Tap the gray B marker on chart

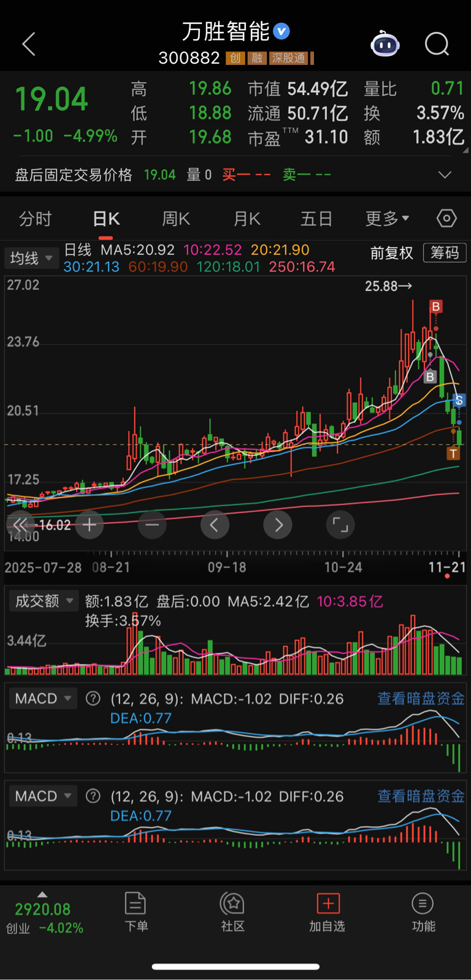430,377
